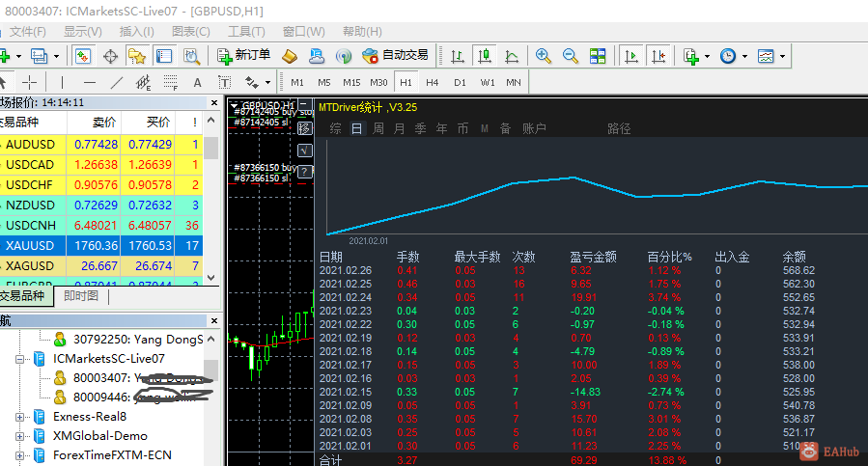868x466 pixels.
Task: Select the vertical line drawing tool
Action: click(62, 82)
